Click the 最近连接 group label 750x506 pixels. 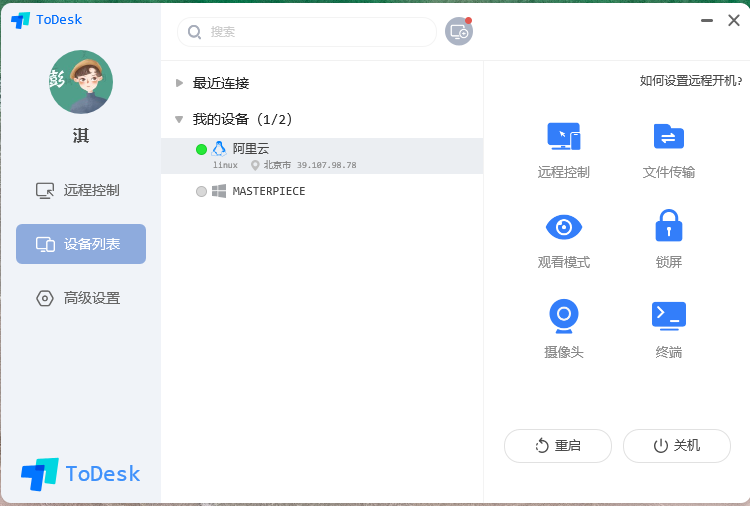[x=221, y=83]
